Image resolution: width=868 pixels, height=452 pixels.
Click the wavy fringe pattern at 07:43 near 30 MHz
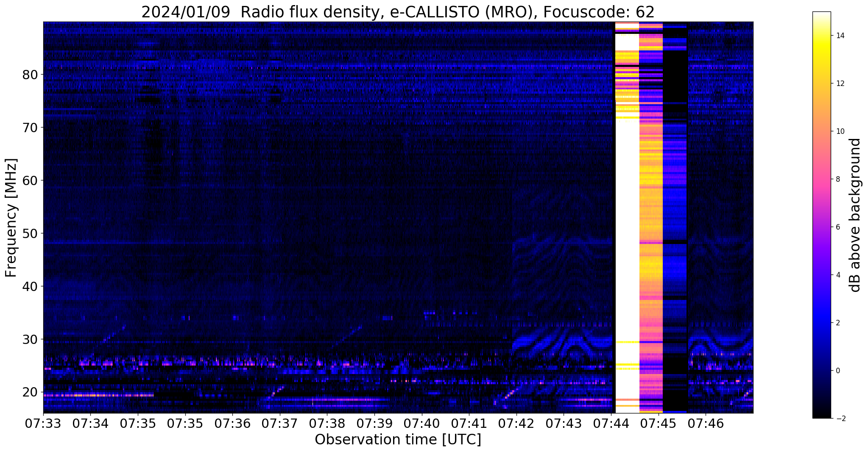563,341
